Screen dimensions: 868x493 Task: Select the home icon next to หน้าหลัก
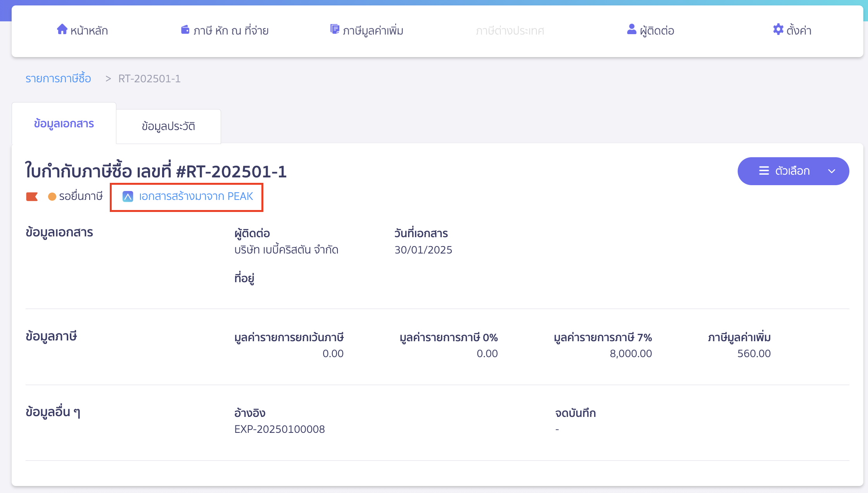[x=62, y=29]
